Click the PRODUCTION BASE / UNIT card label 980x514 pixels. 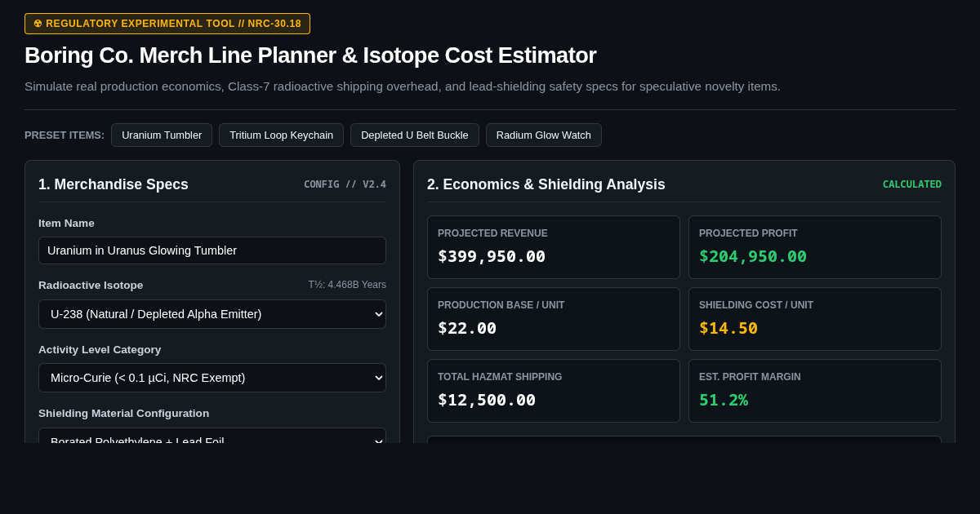pos(501,305)
